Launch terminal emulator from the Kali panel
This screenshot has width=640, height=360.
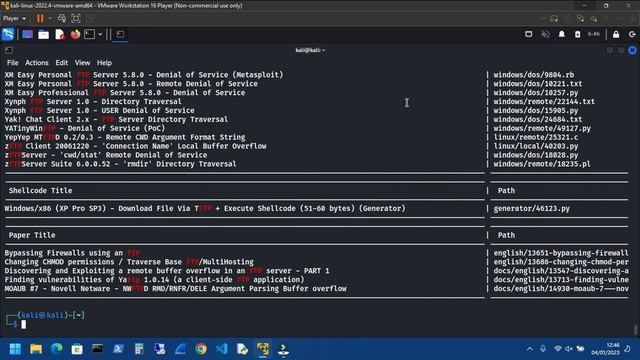[x=89, y=34]
